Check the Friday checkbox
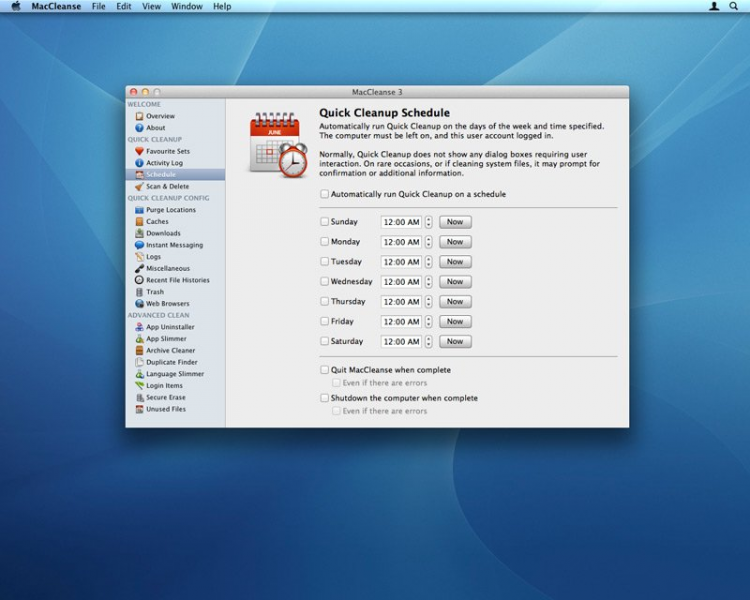Viewport: 750px width, 600px height. coord(324,321)
